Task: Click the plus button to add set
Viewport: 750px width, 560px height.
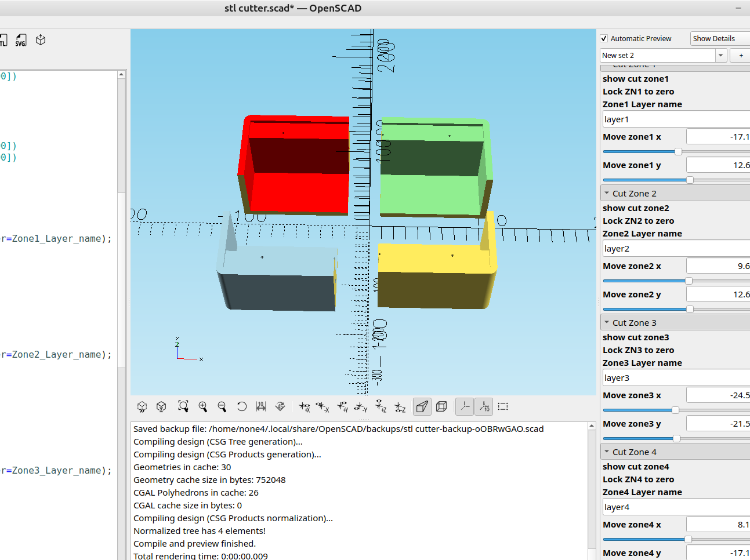Action: coord(741,56)
